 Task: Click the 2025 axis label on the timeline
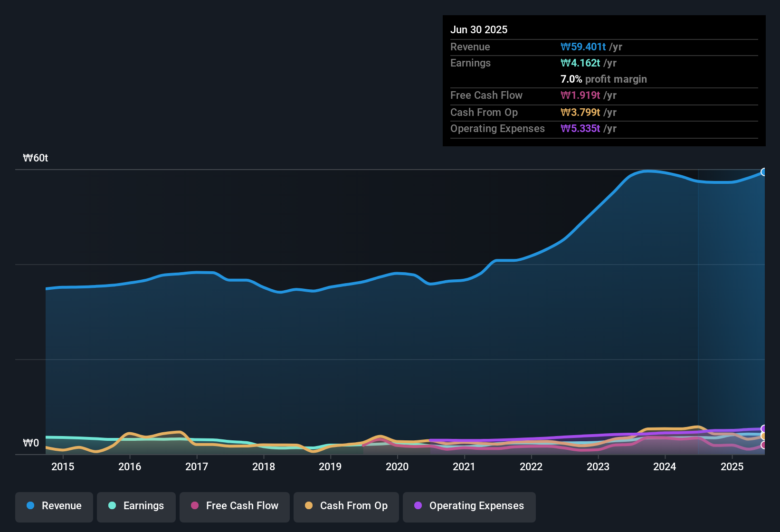coord(732,466)
